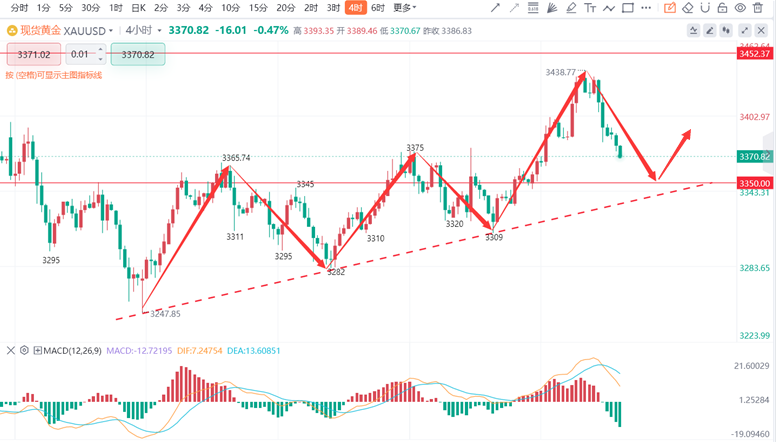The width and height of the screenshot is (776, 442).
Task: Switch to 2分 timeframe
Action: [161, 8]
